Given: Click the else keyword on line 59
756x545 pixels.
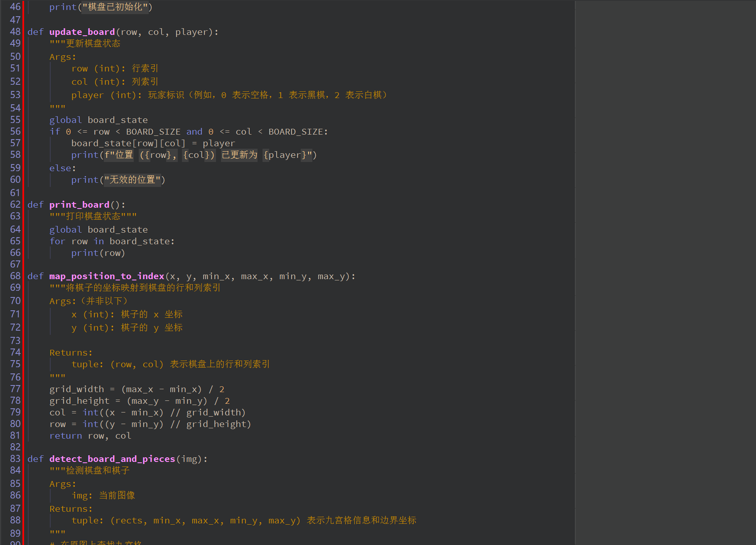Looking at the screenshot, I should click(x=60, y=168).
